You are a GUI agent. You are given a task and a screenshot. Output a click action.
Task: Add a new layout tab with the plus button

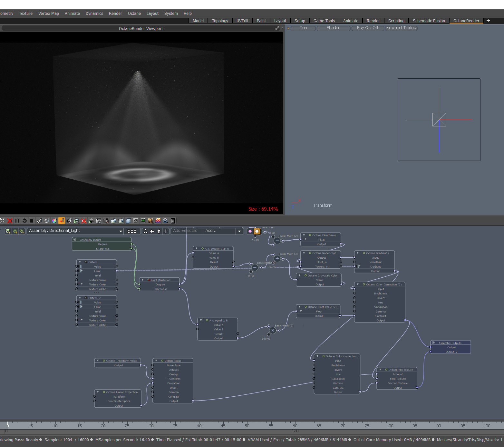pyautogui.click(x=488, y=21)
